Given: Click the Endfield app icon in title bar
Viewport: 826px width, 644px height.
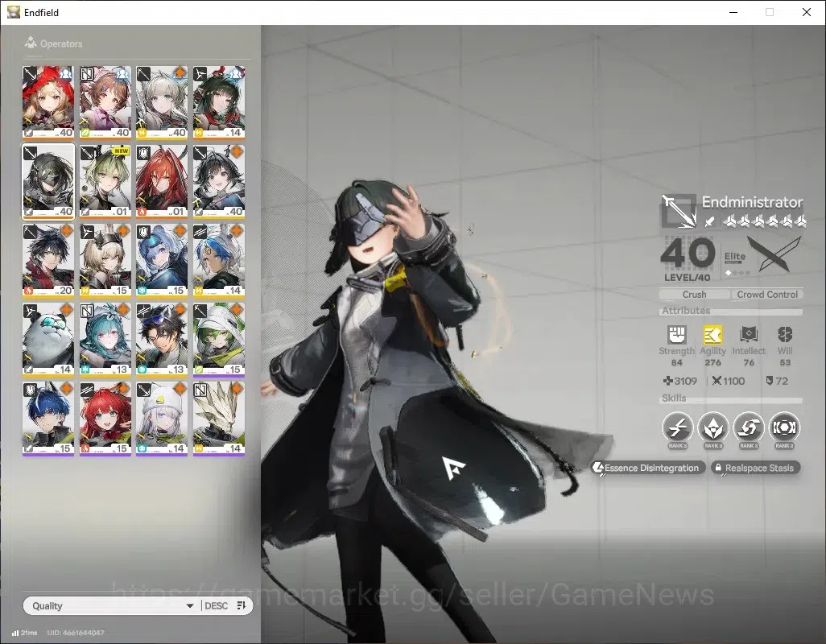Looking at the screenshot, I should (x=14, y=11).
